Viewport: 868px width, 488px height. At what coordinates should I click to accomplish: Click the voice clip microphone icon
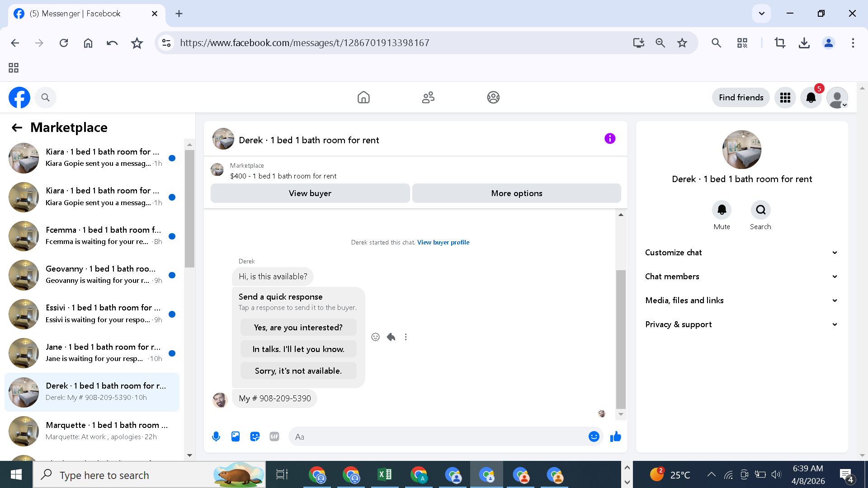coord(216,436)
